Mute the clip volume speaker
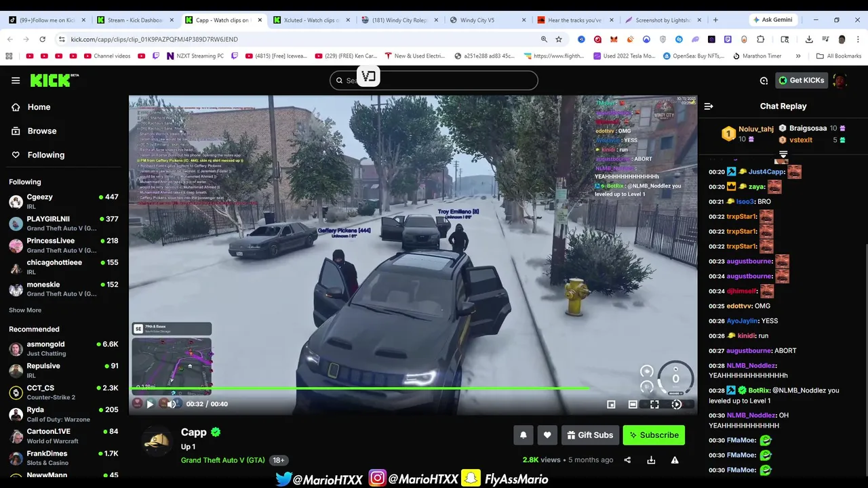 pos(172,404)
